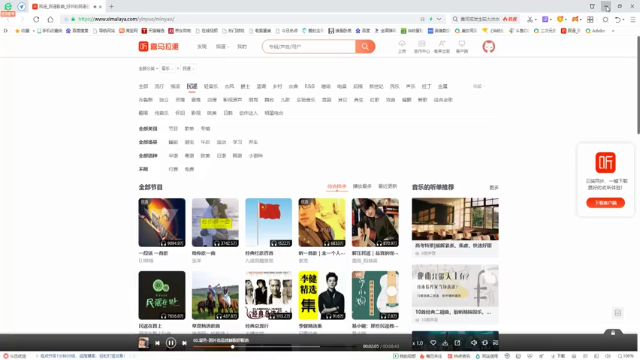The width and height of the screenshot is (640, 360).
Task: Open the user avatar in header
Action: 489,47
